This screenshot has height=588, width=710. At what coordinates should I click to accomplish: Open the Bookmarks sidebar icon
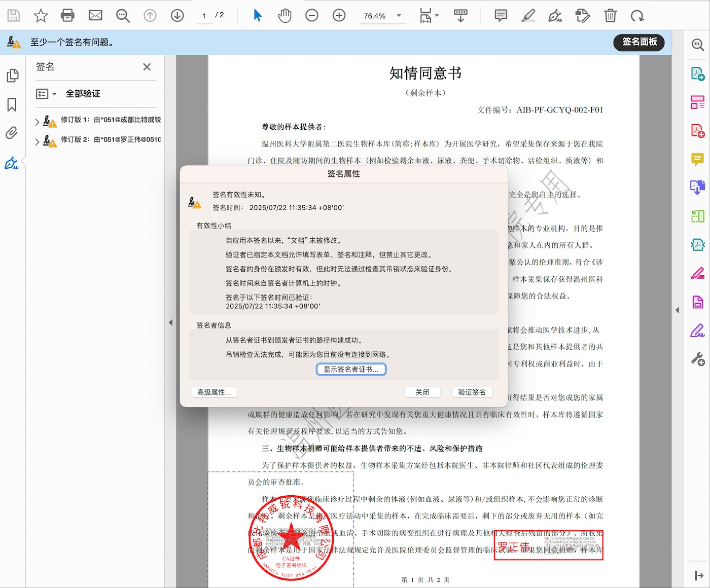point(13,105)
